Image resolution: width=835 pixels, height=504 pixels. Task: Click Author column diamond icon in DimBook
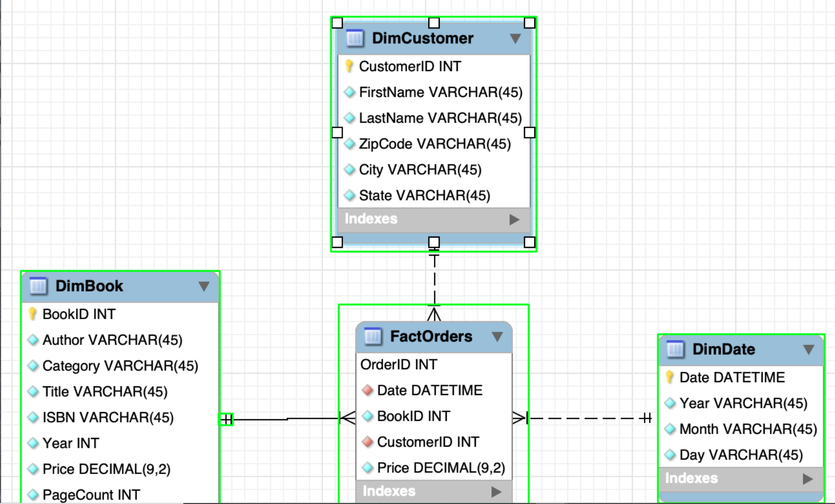pos(33,340)
